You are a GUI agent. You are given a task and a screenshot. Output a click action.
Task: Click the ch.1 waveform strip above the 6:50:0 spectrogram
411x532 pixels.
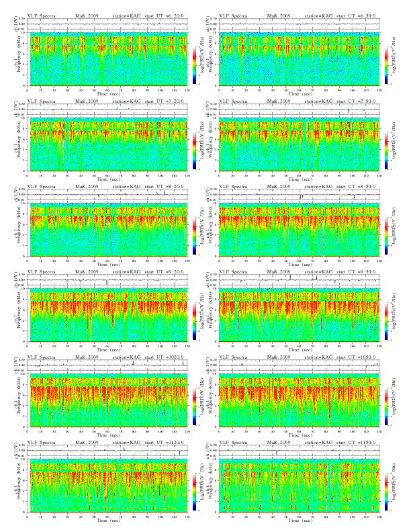[x=299, y=24]
